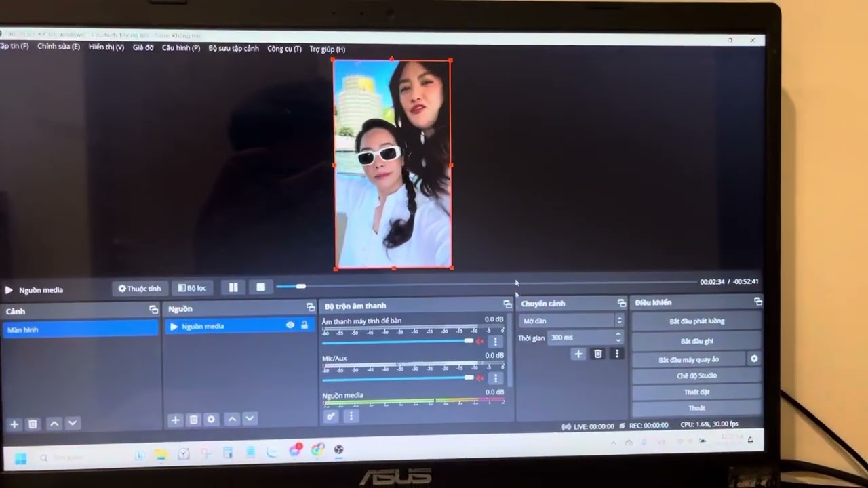Open source properties gear in Nguồn panel

point(211,420)
